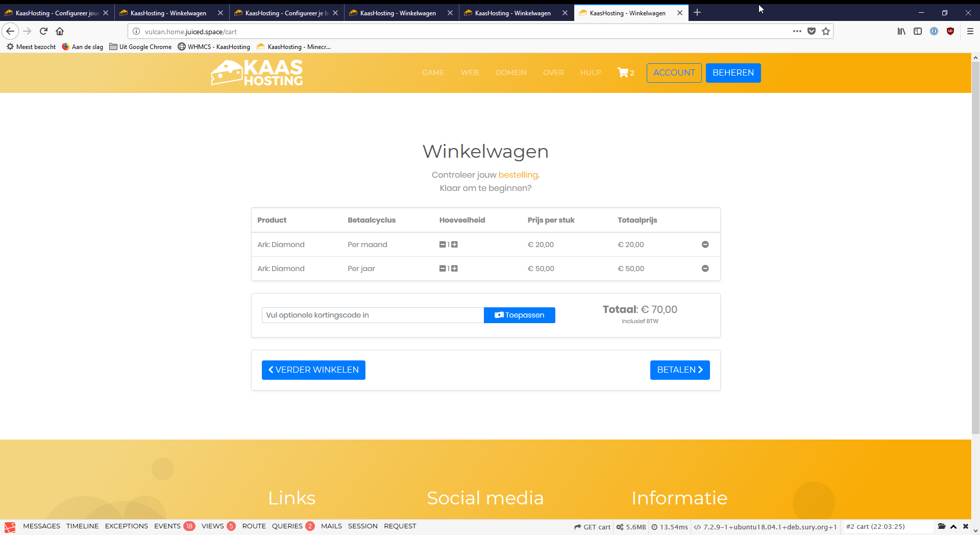Image resolution: width=980 pixels, height=535 pixels.
Task: Click the Toepassen discount button
Action: [x=519, y=315]
